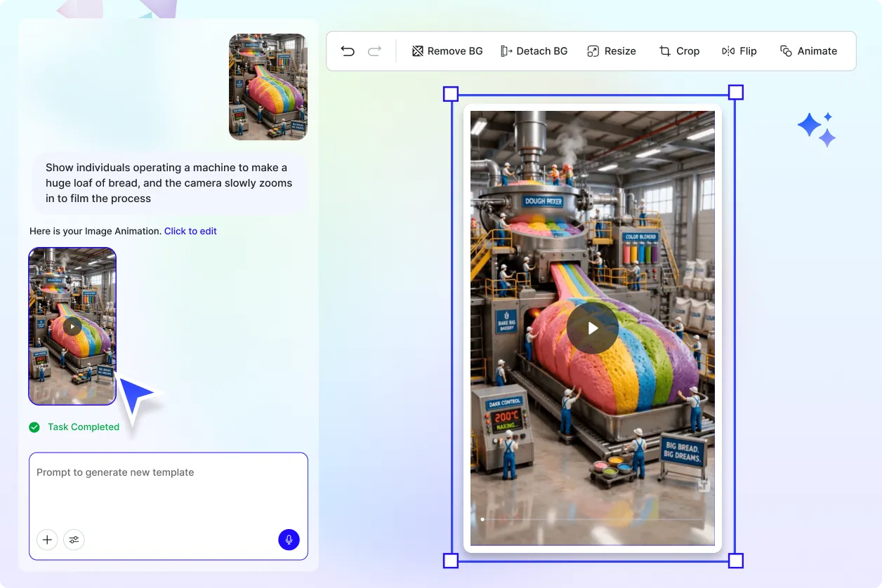
Task: Click the 'Here is your Image Animation.' text
Action: [x=96, y=231]
